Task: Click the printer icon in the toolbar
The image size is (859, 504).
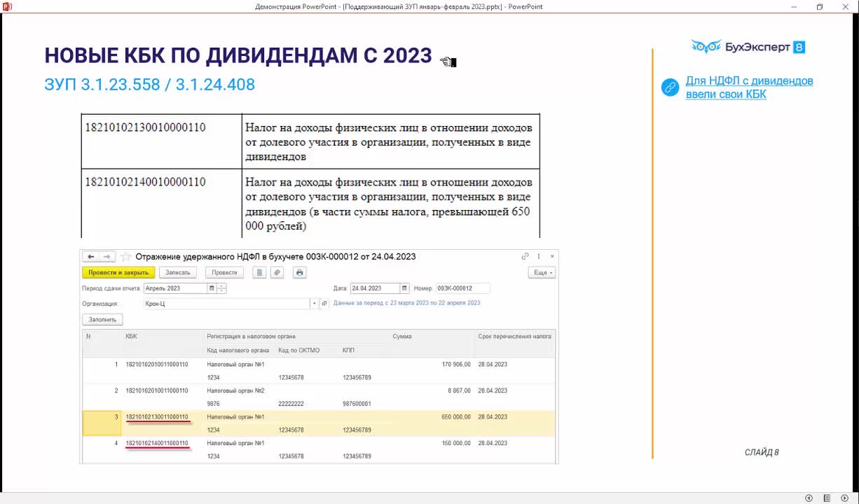Action: (300, 272)
